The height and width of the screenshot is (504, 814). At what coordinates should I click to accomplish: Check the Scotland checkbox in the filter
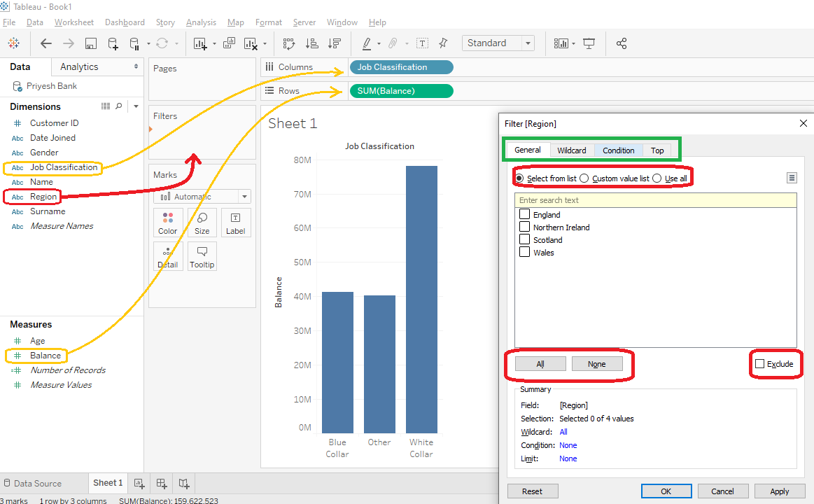point(524,239)
